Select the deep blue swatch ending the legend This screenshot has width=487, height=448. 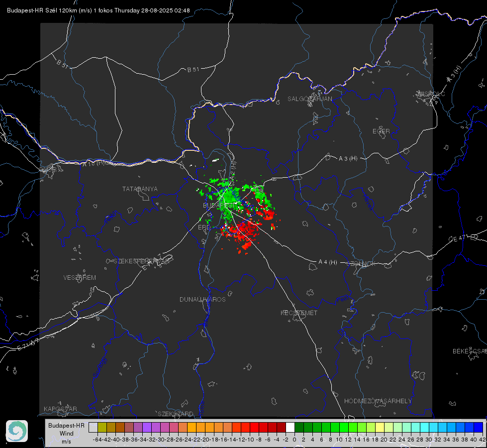tap(479, 427)
